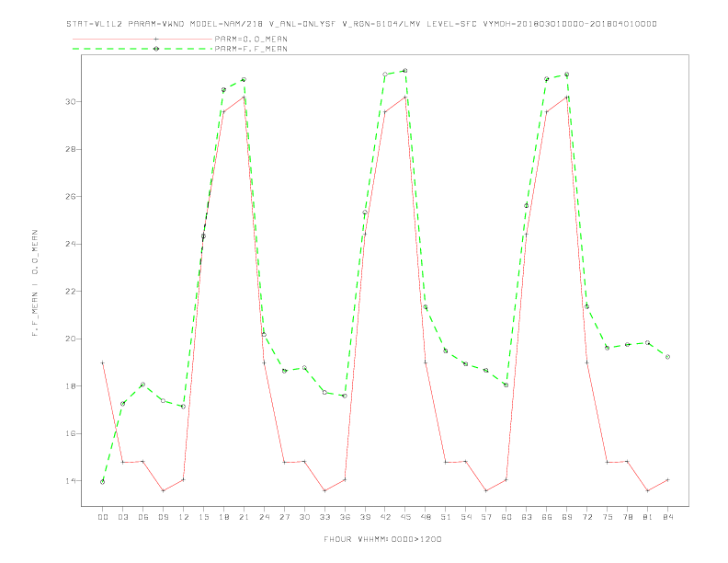The height and width of the screenshot is (563, 728).
Task: Click red O_MEAN plus marker at hour 09
Action: 163,490
